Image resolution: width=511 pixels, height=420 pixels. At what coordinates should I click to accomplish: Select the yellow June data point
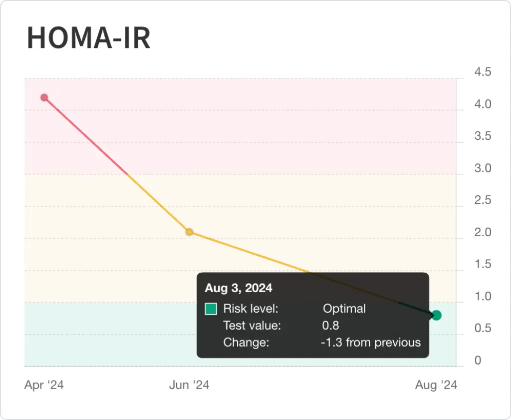click(x=189, y=232)
